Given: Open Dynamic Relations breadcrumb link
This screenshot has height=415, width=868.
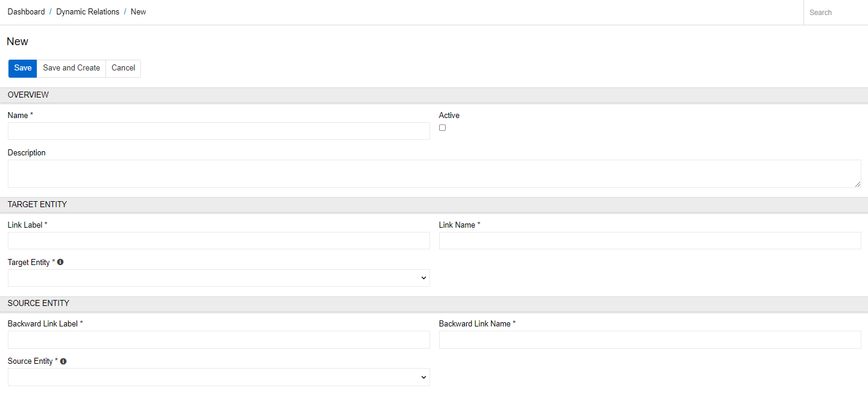Looking at the screenshot, I should (88, 12).
